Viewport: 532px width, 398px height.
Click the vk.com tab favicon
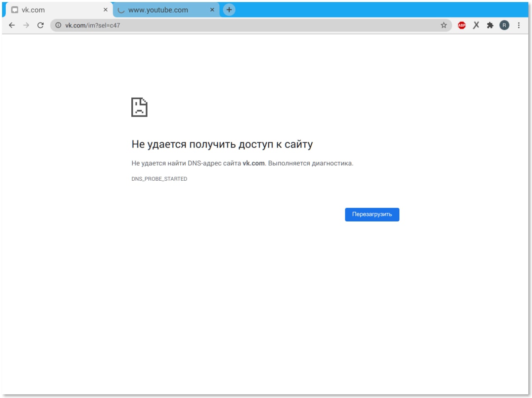pyautogui.click(x=15, y=10)
